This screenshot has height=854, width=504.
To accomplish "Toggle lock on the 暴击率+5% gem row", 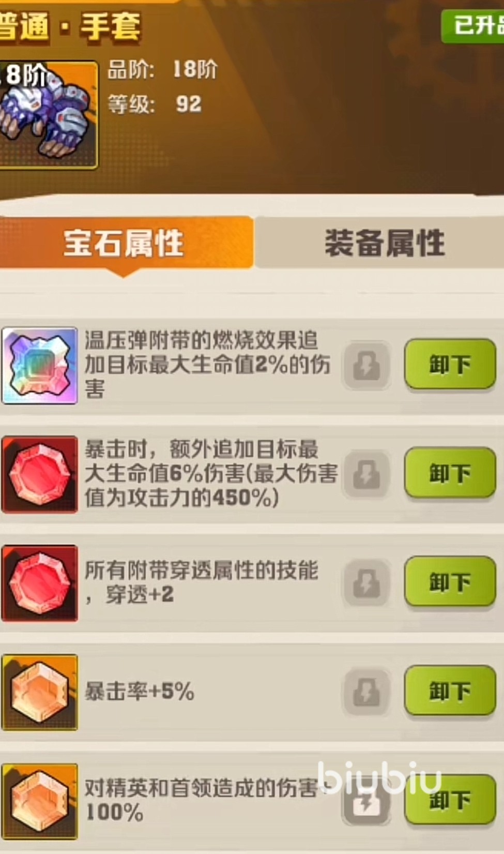I will tap(367, 692).
